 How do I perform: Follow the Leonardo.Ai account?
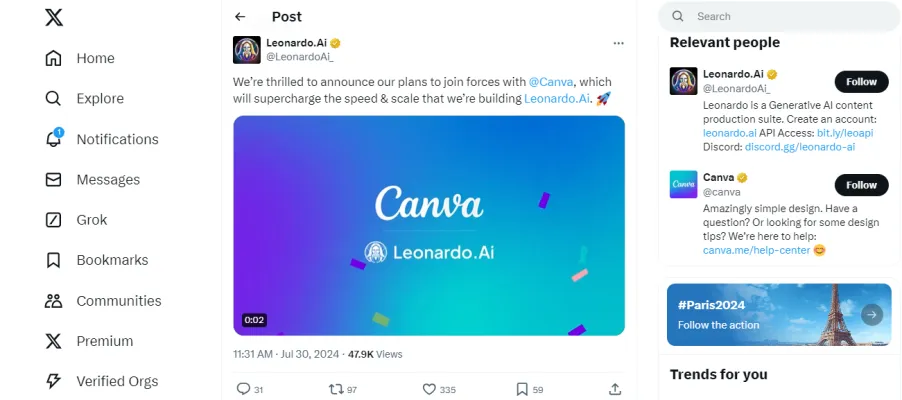(x=861, y=82)
